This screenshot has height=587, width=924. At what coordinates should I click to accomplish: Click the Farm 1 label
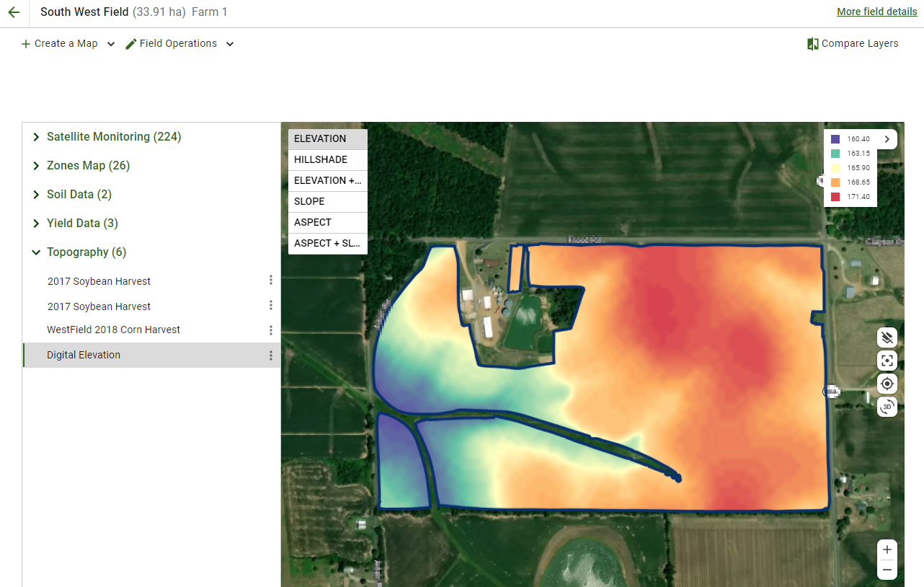coord(210,12)
